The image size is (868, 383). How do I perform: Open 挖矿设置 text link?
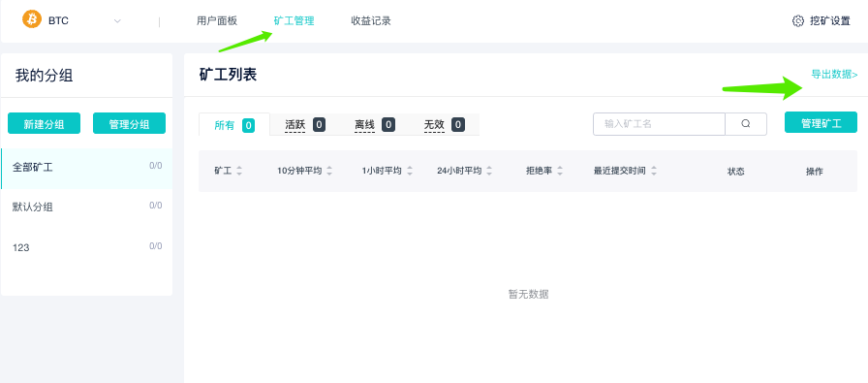click(830, 21)
